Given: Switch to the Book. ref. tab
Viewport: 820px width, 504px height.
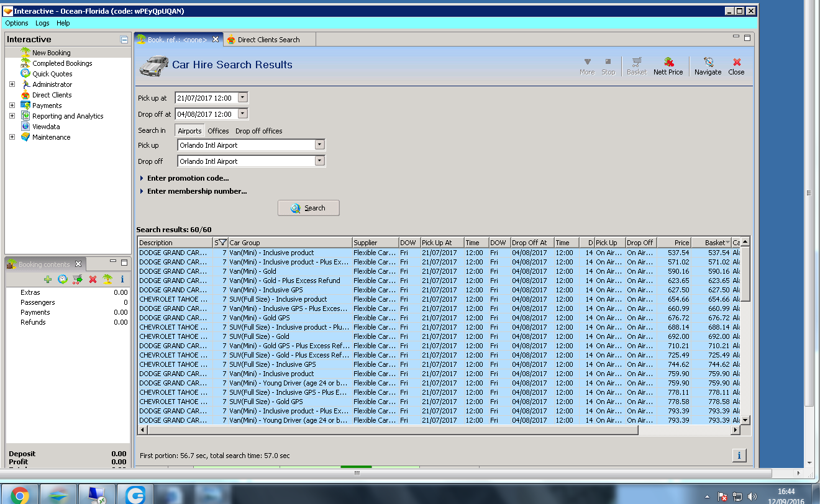Looking at the screenshot, I should coord(178,40).
